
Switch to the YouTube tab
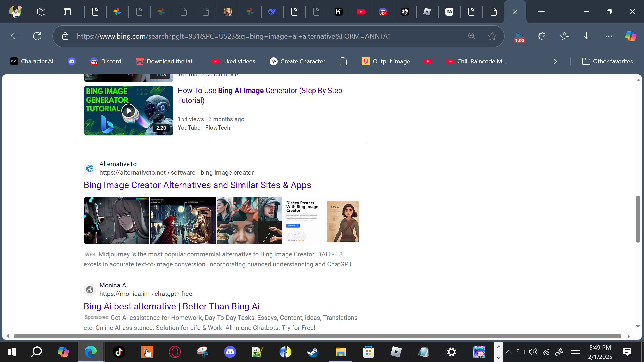click(x=360, y=12)
